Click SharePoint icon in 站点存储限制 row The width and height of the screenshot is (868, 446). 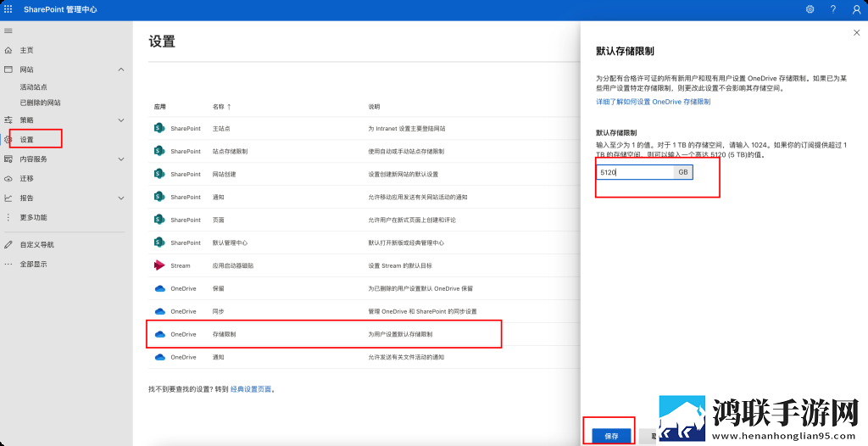(x=159, y=151)
